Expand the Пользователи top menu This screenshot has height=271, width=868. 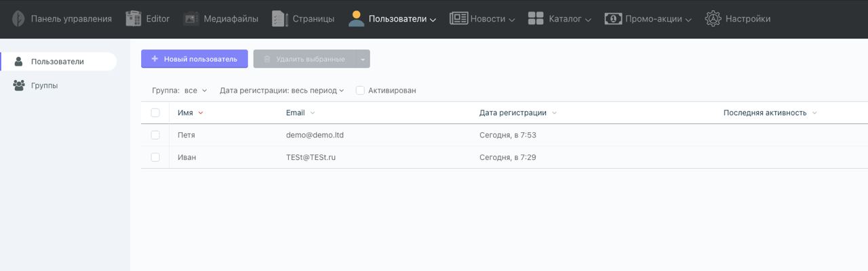coord(402,19)
